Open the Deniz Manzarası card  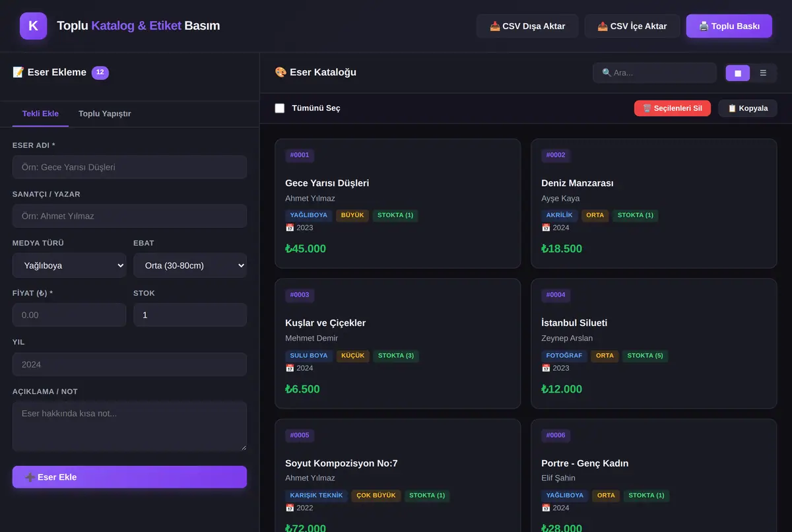click(x=653, y=203)
